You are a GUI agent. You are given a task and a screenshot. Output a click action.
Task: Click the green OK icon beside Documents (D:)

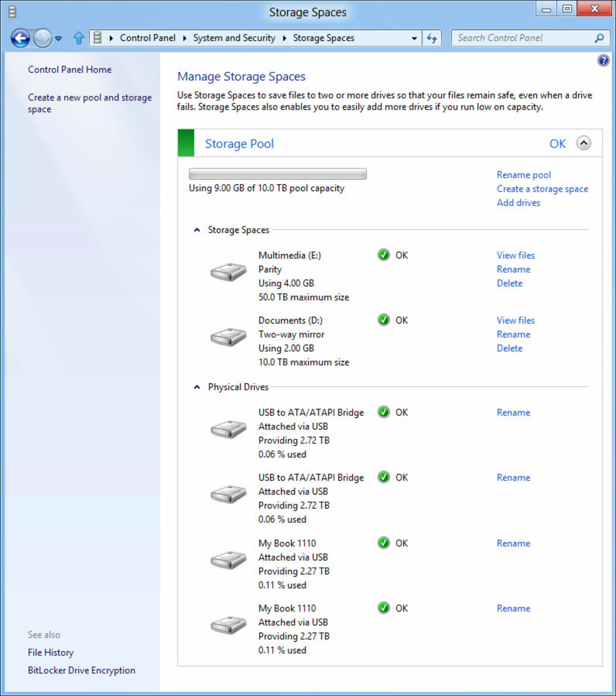383,320
